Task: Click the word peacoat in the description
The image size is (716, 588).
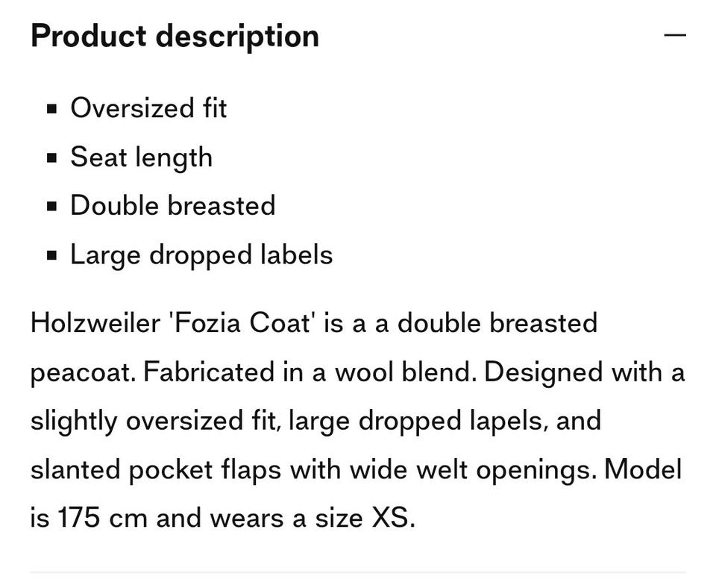Action: [83, 372]
